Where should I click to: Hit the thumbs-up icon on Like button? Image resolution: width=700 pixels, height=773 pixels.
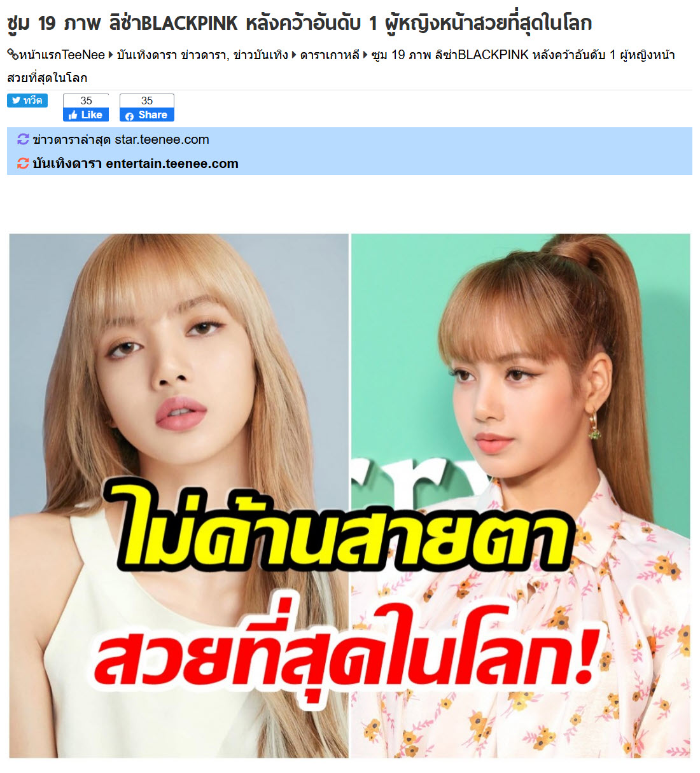pos(73,115)
